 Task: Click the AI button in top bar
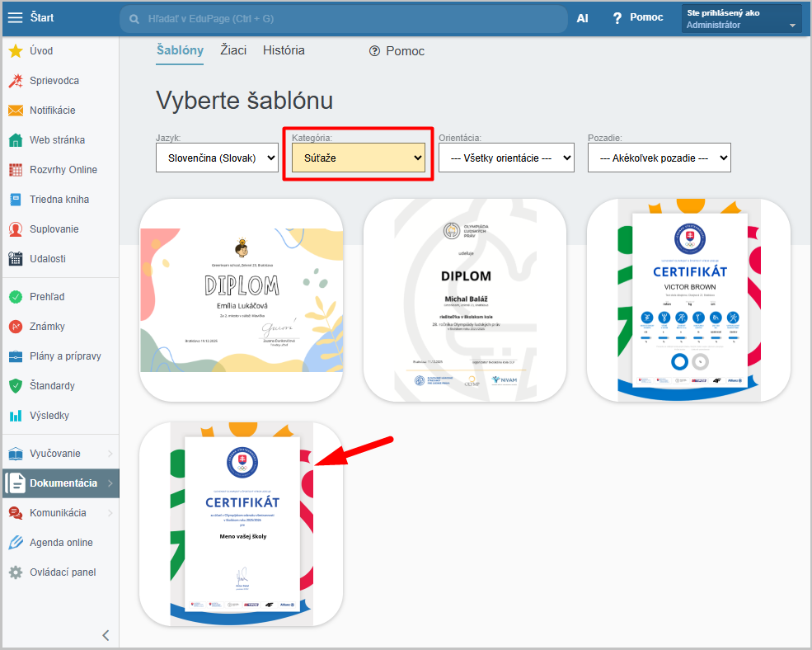click(583, 18)
